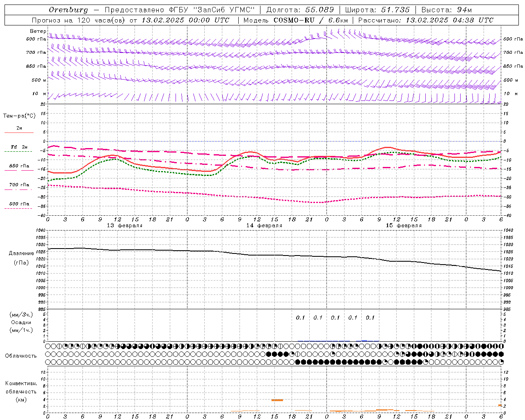Click the "(мм/3ч.)" precipitation unit label
The height and width of the screenshot is (420, 525).
(x=21, y=315)
